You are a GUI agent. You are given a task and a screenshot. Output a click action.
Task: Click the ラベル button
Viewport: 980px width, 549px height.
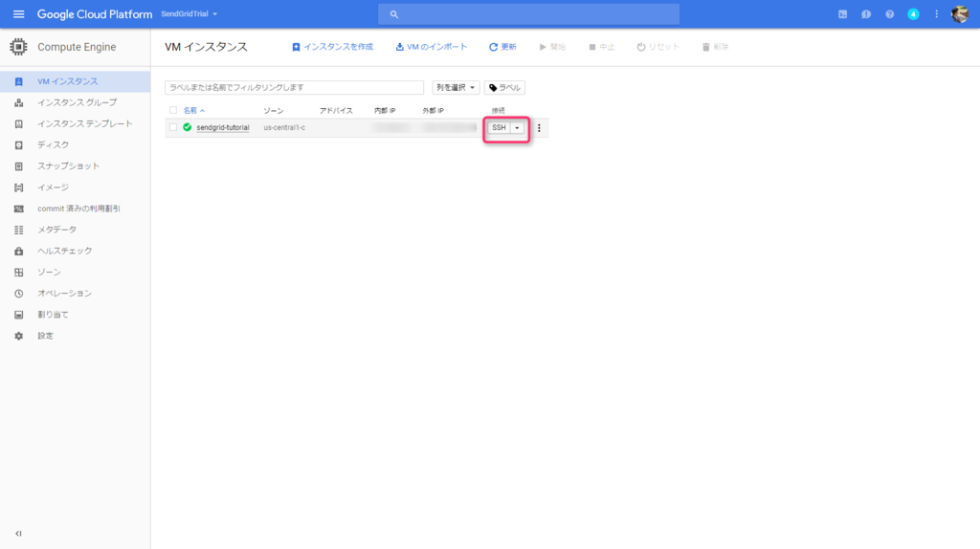tap(504, 87)
